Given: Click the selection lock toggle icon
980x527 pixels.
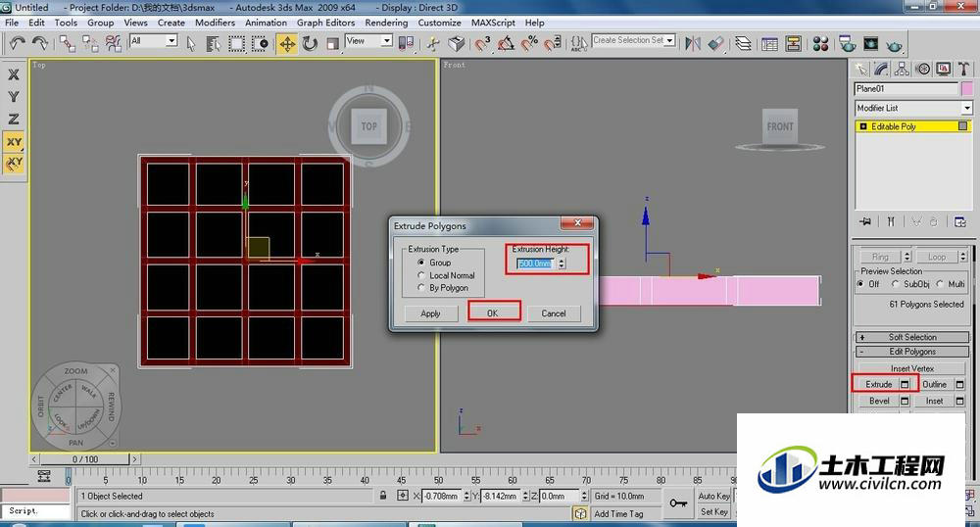Looking at the screenshot, I should 382,496.
